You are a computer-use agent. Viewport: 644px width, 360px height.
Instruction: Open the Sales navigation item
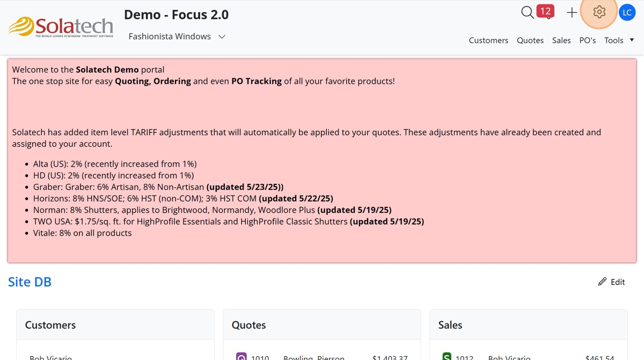tap(561, 40)
